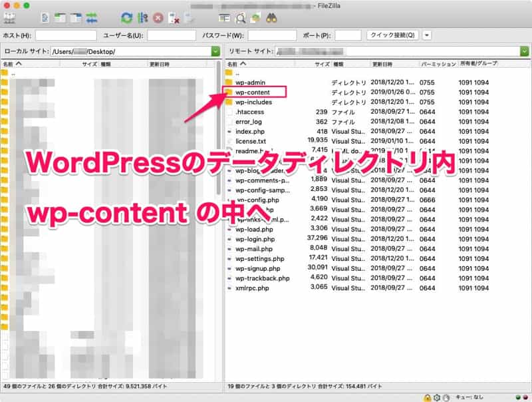
Task: Open the Site Manager from the toolbar
Action: (9, 18)
